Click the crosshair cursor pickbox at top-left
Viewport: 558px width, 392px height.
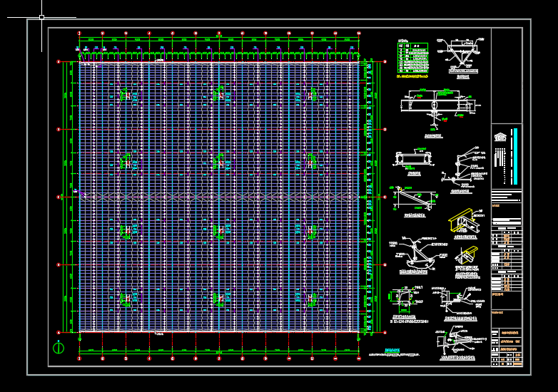[x=41, y=16]
